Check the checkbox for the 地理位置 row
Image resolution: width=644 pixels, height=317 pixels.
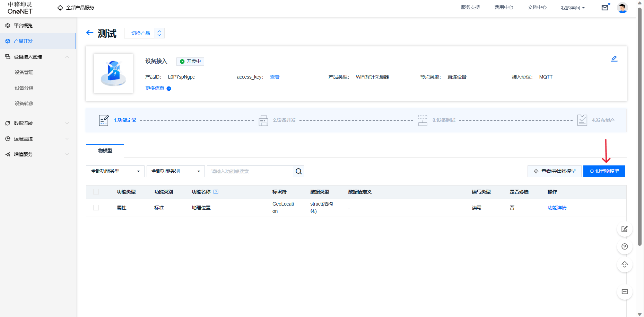96,208
